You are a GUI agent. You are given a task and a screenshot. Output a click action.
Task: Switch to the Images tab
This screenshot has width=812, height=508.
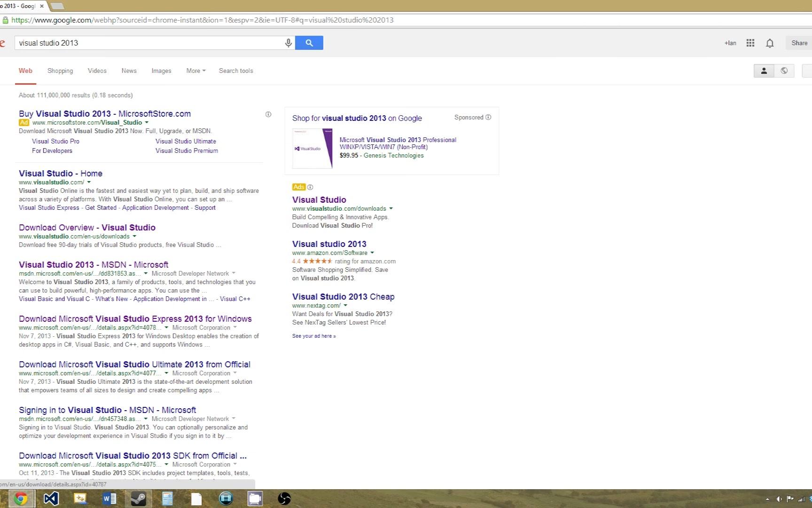point(161,71)
